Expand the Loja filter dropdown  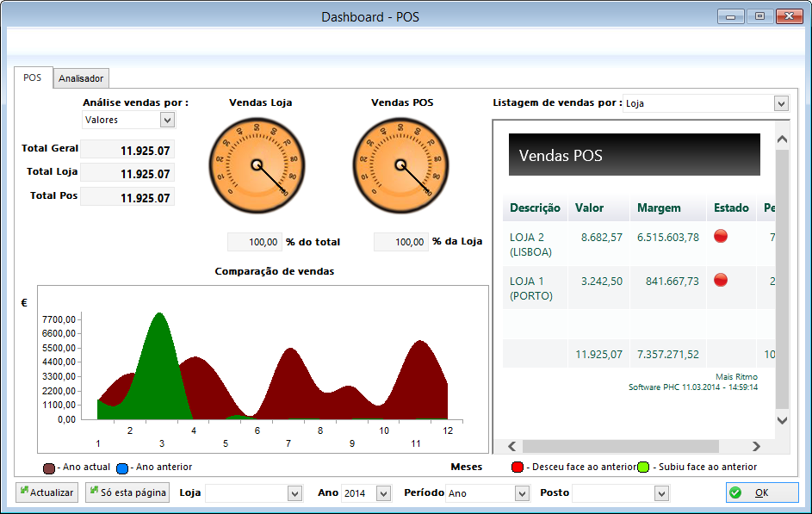click(294, 493)
